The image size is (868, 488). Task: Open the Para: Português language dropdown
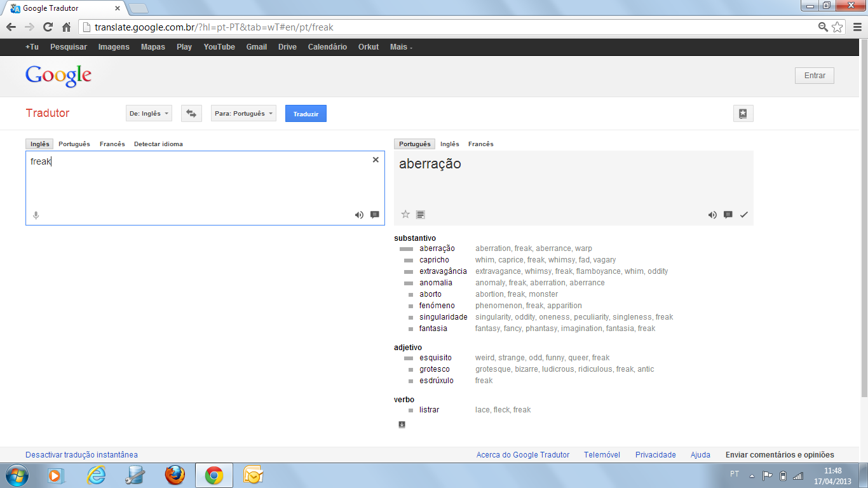(243, 113)
